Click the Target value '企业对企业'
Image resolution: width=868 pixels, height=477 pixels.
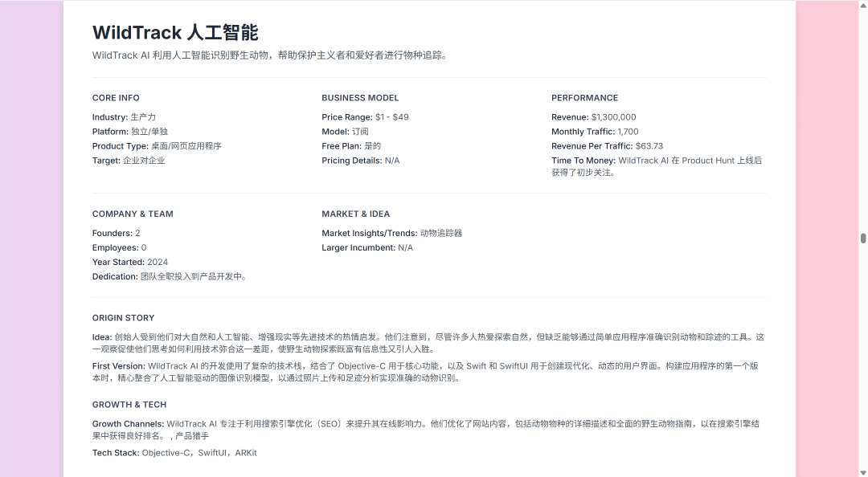click(x=144, y=161)
